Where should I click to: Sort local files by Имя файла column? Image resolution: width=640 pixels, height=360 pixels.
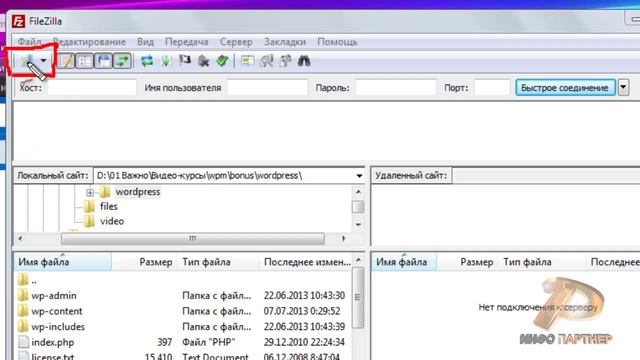pos(63,262)
